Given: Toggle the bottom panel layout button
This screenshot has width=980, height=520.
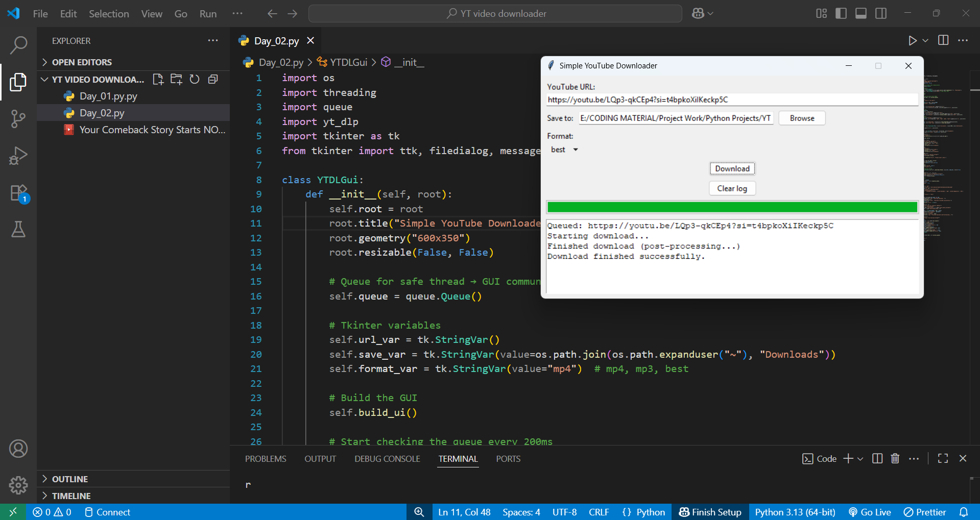Looking at the screenshot, I should coord(861,14).
